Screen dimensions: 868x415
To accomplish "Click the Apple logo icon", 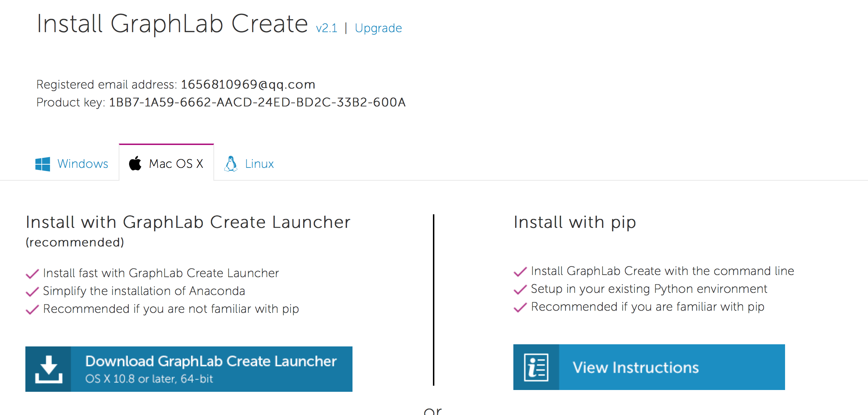I will coord(135,163).
